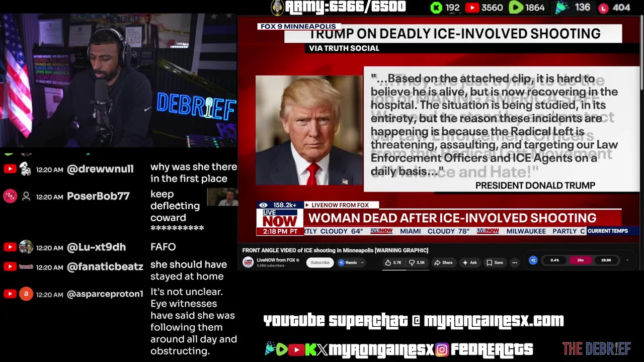Viewport: 644px width, 362px height.
Task: Click the Army emblem icon beside goal
Action: [x=277, y=8]
